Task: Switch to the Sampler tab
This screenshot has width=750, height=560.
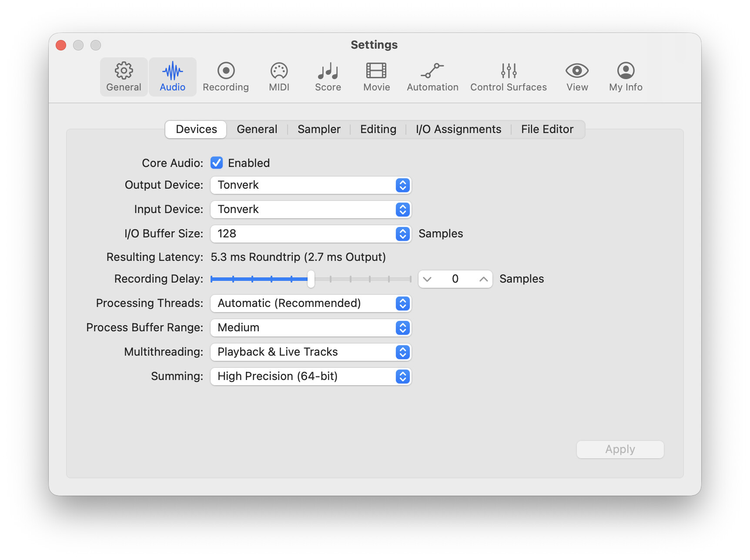Action: [319, 130]
